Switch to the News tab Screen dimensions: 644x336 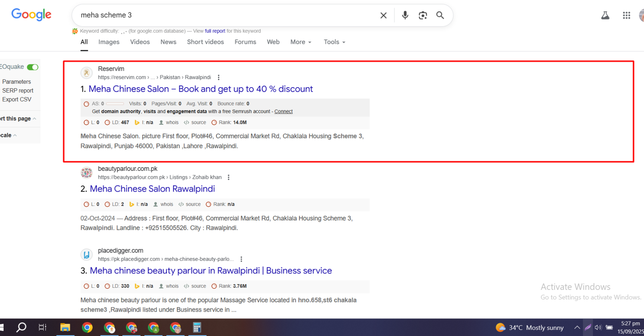click(168, 42)
